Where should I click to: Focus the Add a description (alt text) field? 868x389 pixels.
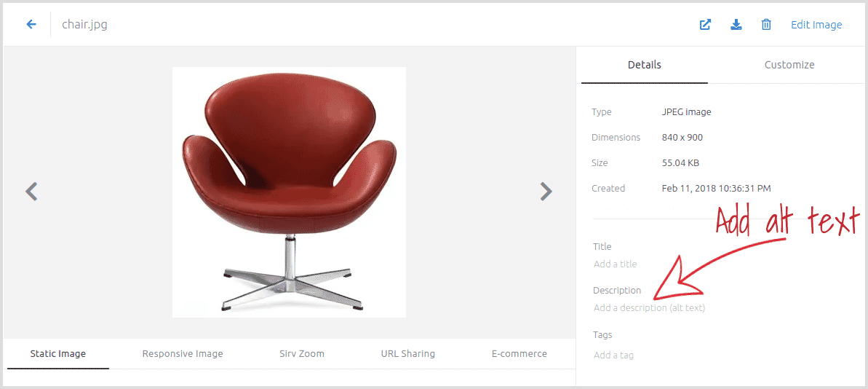(x=649, y=307)
